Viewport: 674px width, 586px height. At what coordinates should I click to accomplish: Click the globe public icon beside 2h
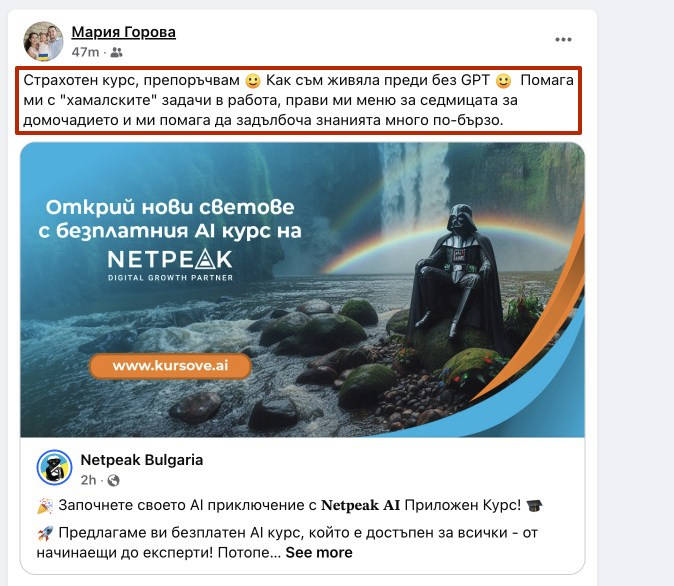tap(113, 480)
